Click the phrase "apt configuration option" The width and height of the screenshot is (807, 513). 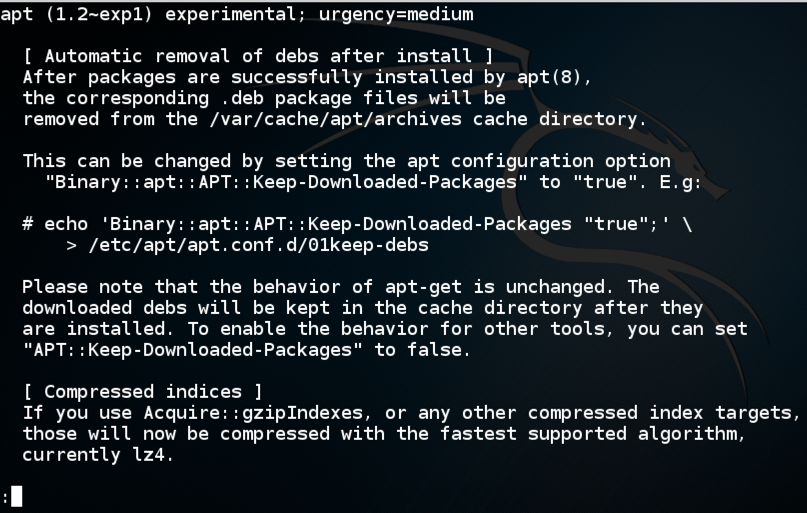(539, 161)
